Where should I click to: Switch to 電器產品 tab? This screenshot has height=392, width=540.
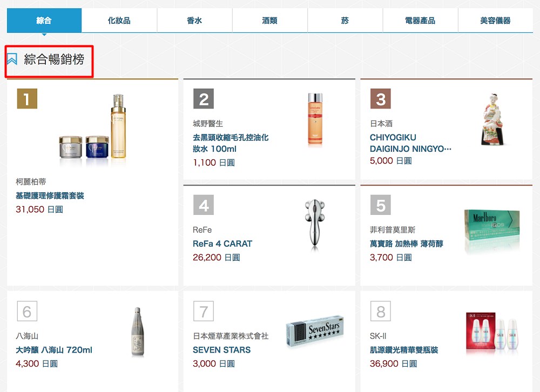(420, 21)
